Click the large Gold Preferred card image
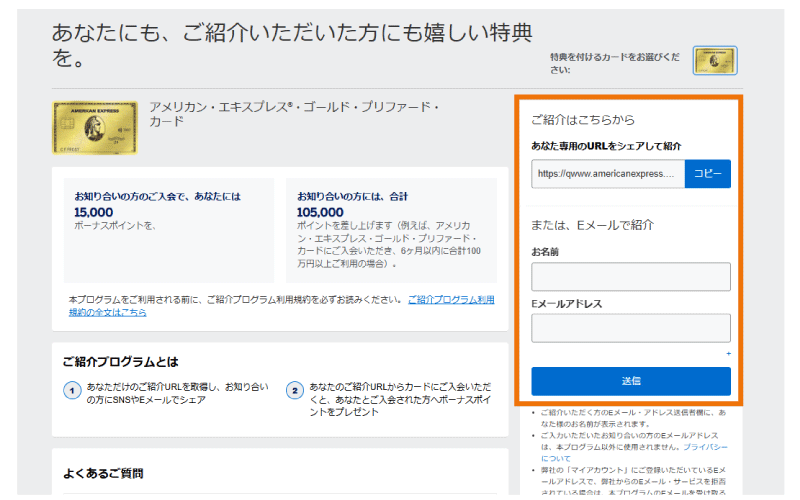 pos(95,128)
